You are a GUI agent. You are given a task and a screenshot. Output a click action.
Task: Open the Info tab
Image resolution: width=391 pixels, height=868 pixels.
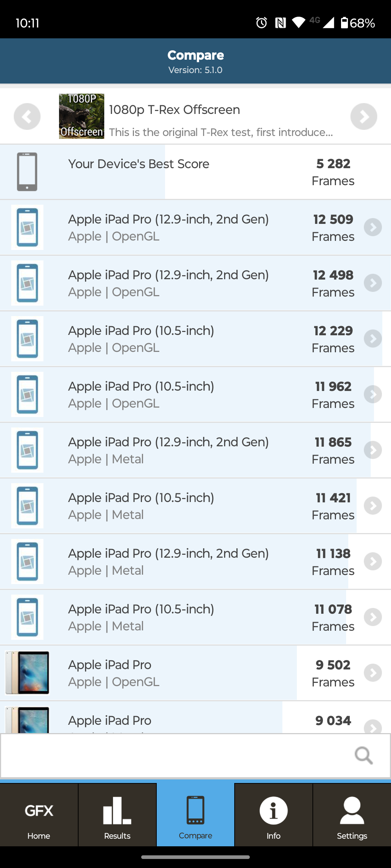[273, 815]
